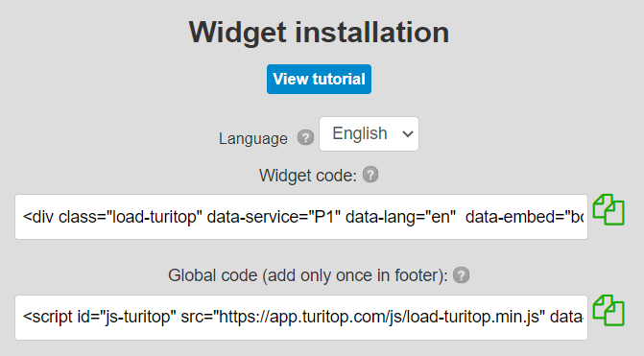Click the View tutorial button
Screen dimensions: 644x356
point(320,80)
